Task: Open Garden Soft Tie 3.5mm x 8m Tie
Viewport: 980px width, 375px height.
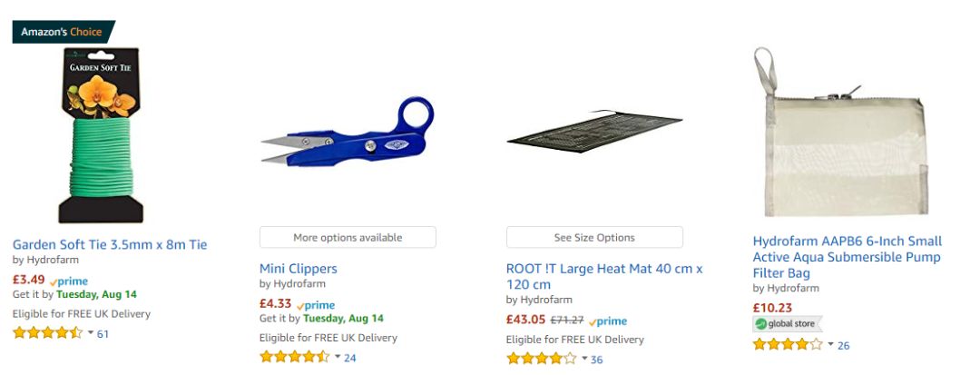Action: 110,244
